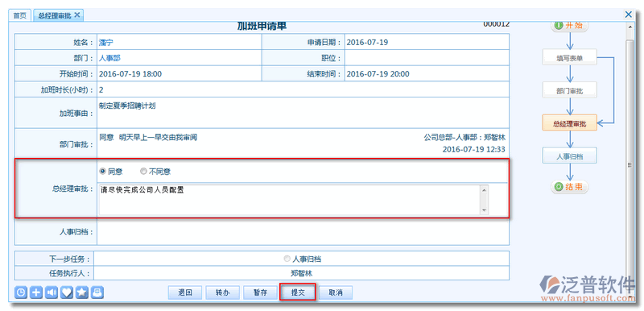This screenshot has height=311, width=644.
Task: Click the start time 2016-07-19 18:00
Action: (x=130, y=74)
